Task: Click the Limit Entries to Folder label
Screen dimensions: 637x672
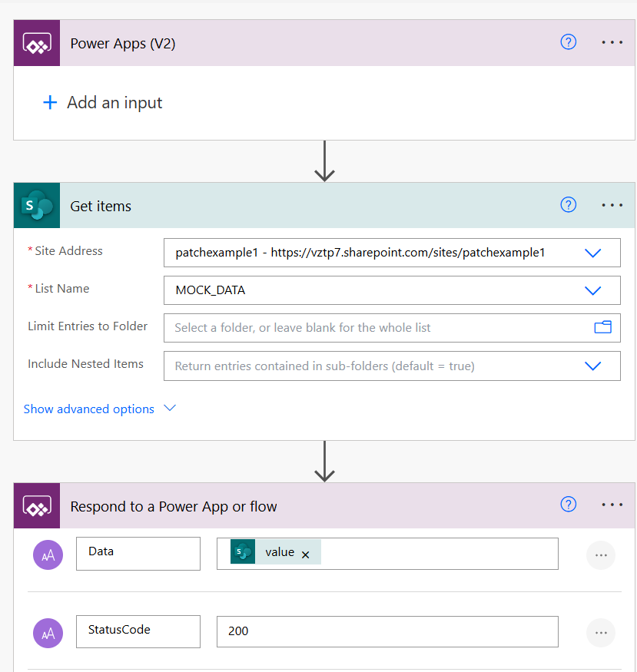Action: click(x=88, y=326)
